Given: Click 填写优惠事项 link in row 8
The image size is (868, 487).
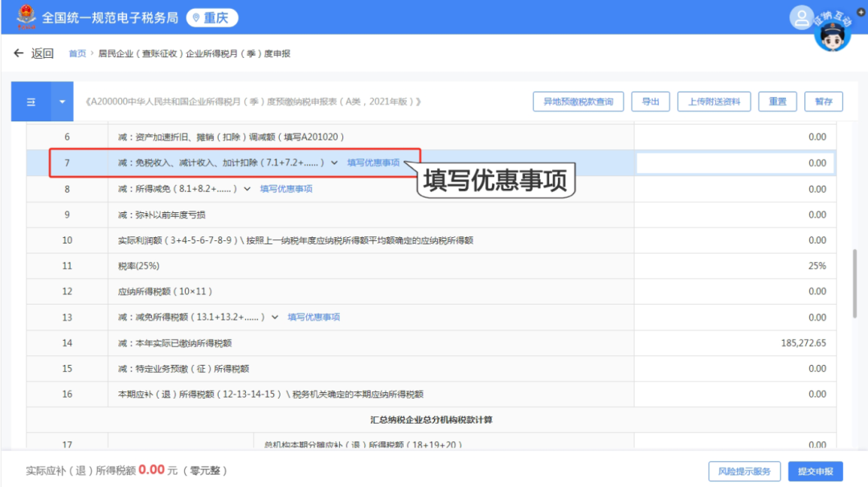Looking at the screenshot, I should 286,189.
